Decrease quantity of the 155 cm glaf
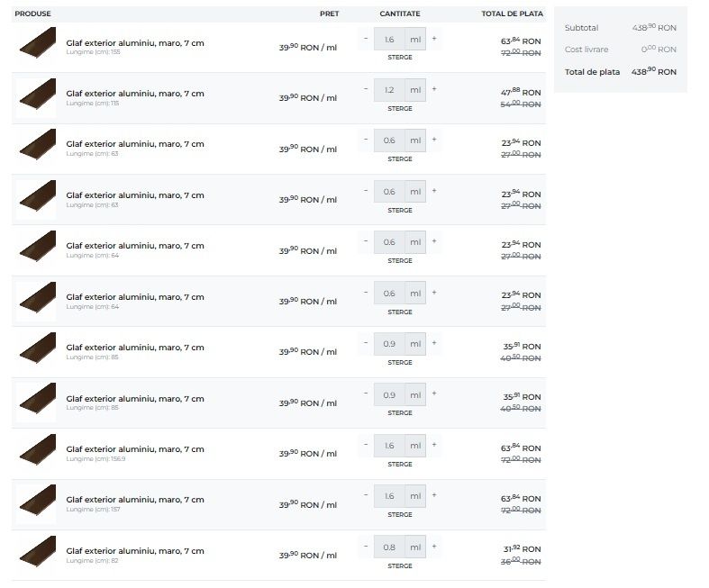The height and width of the screenshot is (588, 709). click(366, 39)
